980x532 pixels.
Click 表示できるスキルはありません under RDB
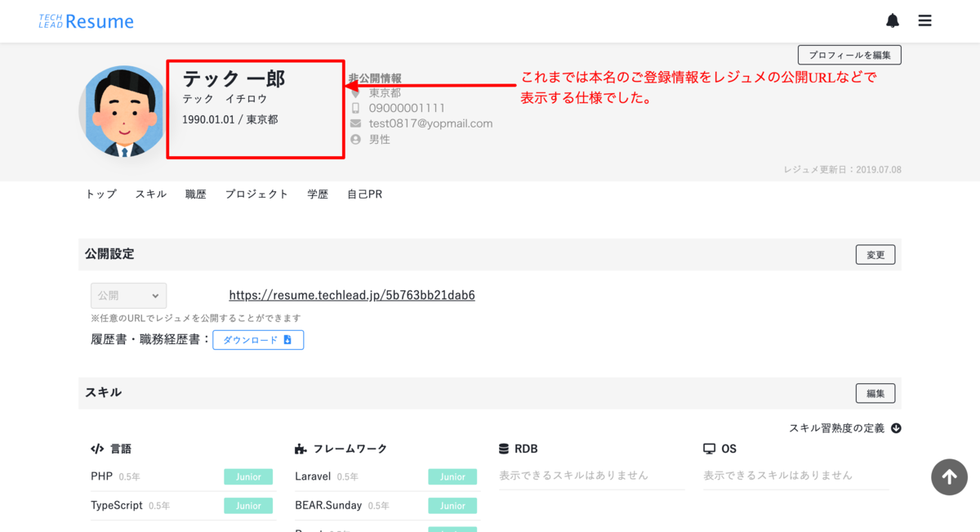tap(573, 475)
